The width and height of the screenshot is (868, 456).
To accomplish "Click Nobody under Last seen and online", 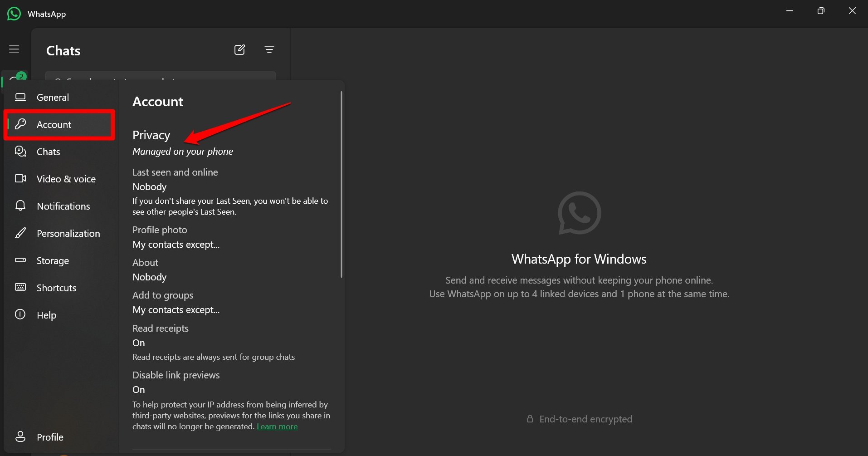I will pyautogui.click(x=149, y=187).
